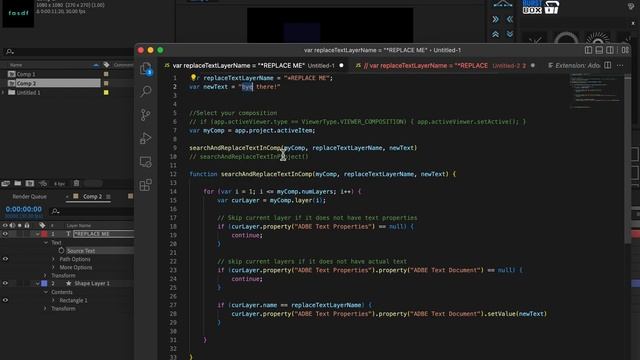Click Source Text stopwatch icon
This screenshot has width=640, height=360.
[x=61, y=251]
